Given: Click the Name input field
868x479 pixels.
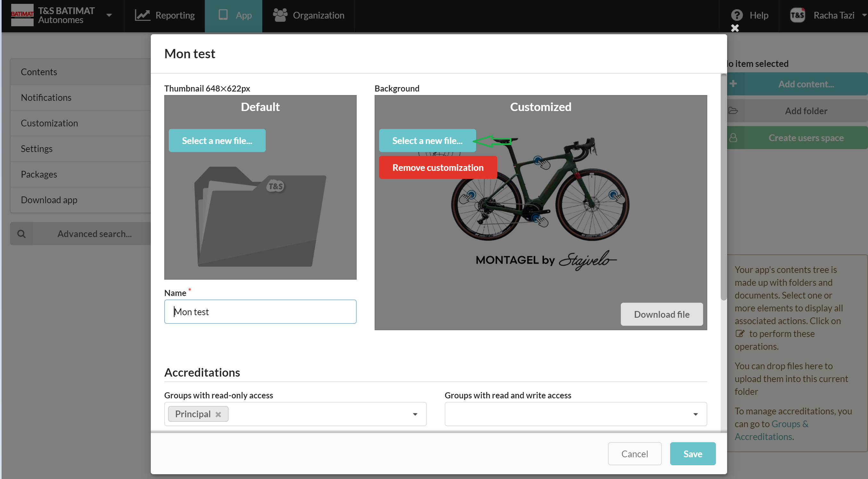Looking at the screenshot, I should tap(260, 312).
